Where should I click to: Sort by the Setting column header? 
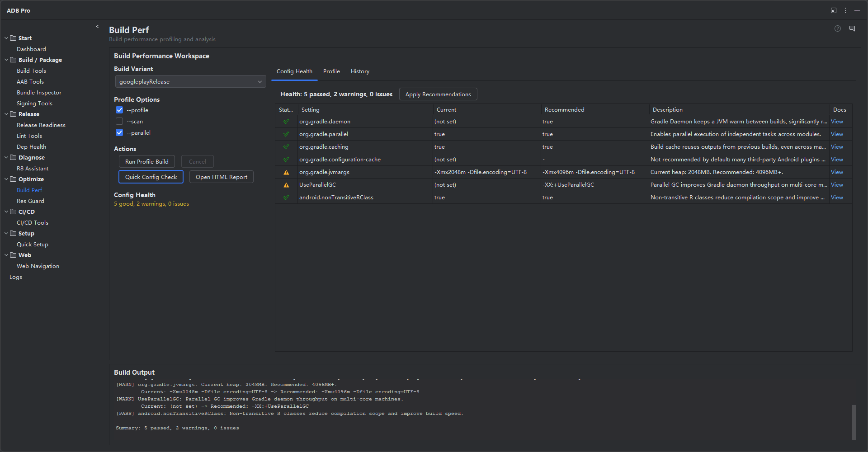pos(365,110)
